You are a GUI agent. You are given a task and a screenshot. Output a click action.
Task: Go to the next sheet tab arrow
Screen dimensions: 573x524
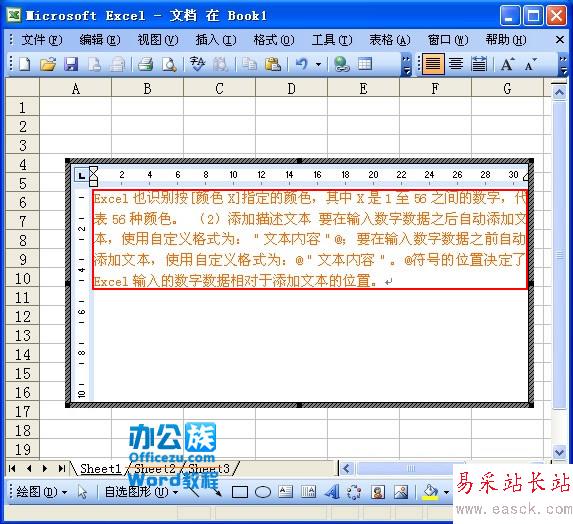45,468
